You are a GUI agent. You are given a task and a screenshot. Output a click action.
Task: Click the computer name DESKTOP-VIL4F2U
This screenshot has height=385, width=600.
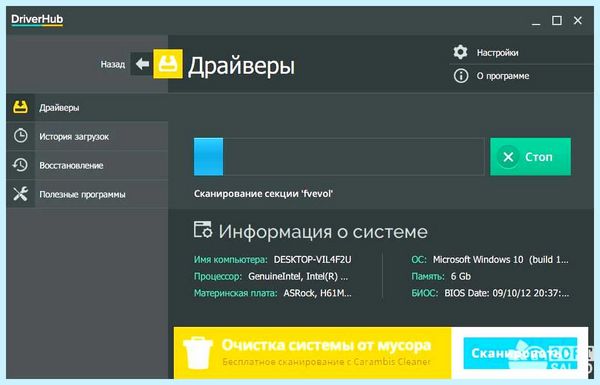312,260
